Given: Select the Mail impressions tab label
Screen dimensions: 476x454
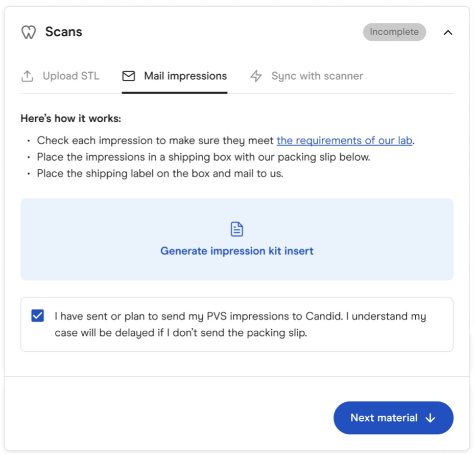Looking at the screenshot, I should (x=185, y=76).
